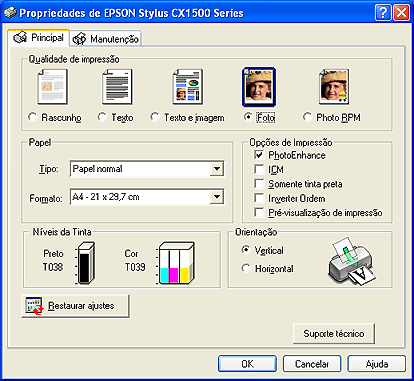Viewport: 414px width, 381px height.
Task: Confirm with the OK button
Action: (x=247, y=364)
